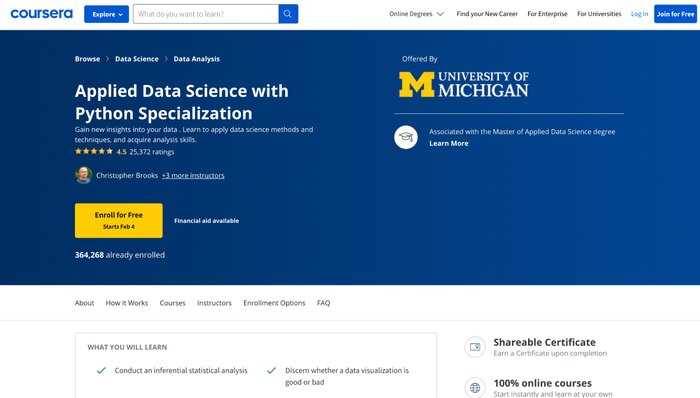Click the Coursera logo
Viewport: 700px width, 398px height.
pos(42,14)
